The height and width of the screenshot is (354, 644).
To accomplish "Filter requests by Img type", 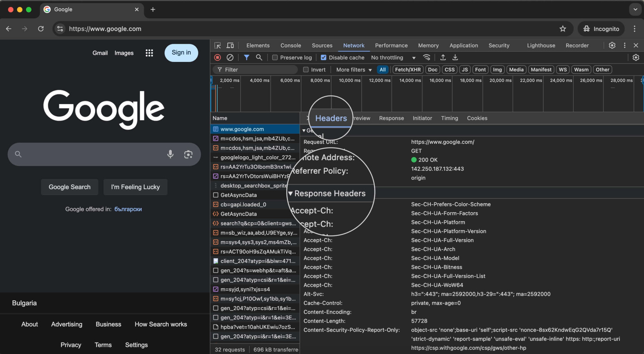I will tap(497, 70).
